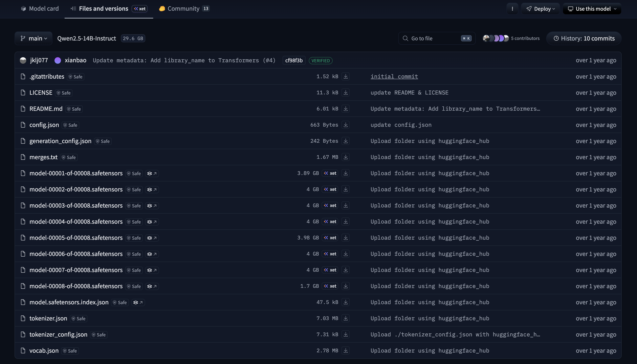This screenshot has width=637, height=364.
Task: Click the Safe badge on vocab.json
Action: coord(70,350)
